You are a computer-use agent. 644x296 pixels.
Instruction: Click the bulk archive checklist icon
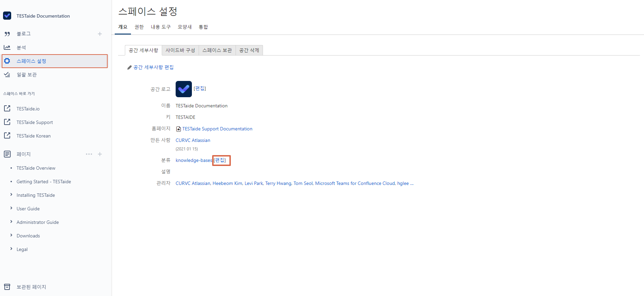(7, 75)
